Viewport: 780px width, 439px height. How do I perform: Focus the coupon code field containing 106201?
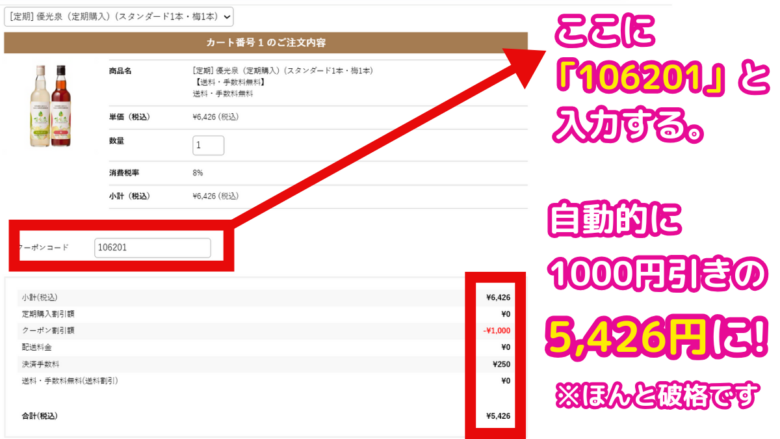[152, 247]
